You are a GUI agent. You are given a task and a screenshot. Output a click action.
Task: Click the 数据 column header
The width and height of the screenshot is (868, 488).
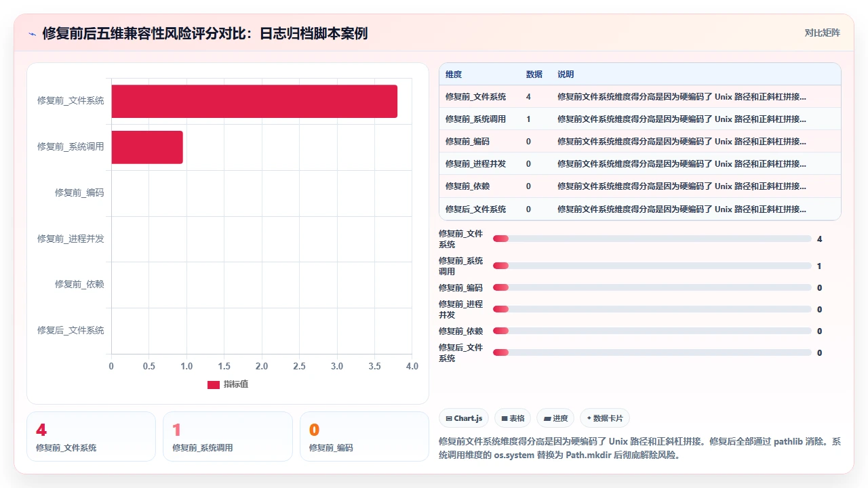(x=534, y=74)
